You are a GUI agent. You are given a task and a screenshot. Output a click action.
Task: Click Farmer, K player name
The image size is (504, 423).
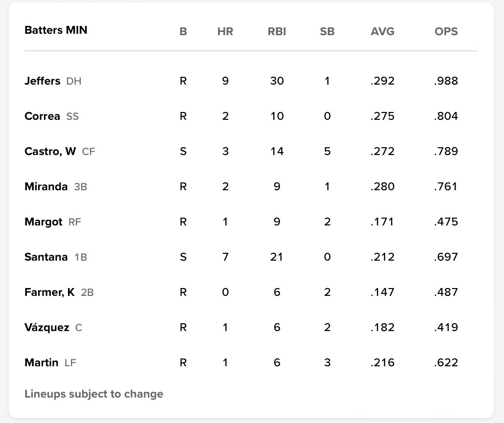[49, 292]
